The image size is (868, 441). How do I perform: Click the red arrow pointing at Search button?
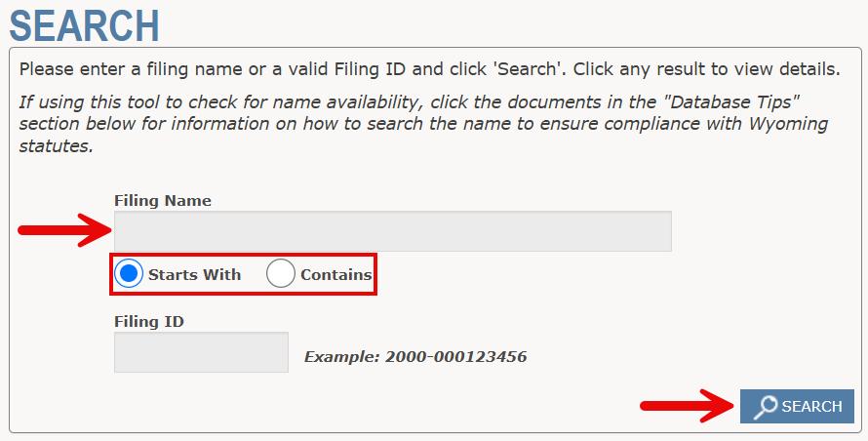pos(690,406)
